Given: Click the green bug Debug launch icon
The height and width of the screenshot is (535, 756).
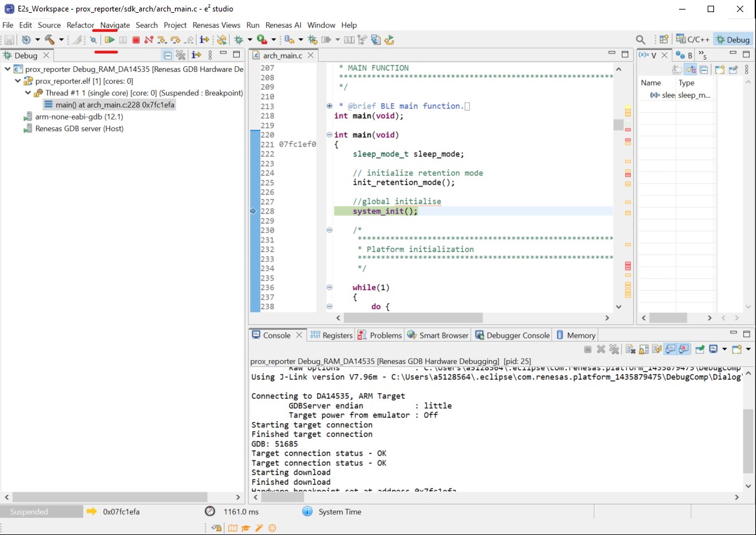Looking at the screenshot, I should click(x=238, y=39).
